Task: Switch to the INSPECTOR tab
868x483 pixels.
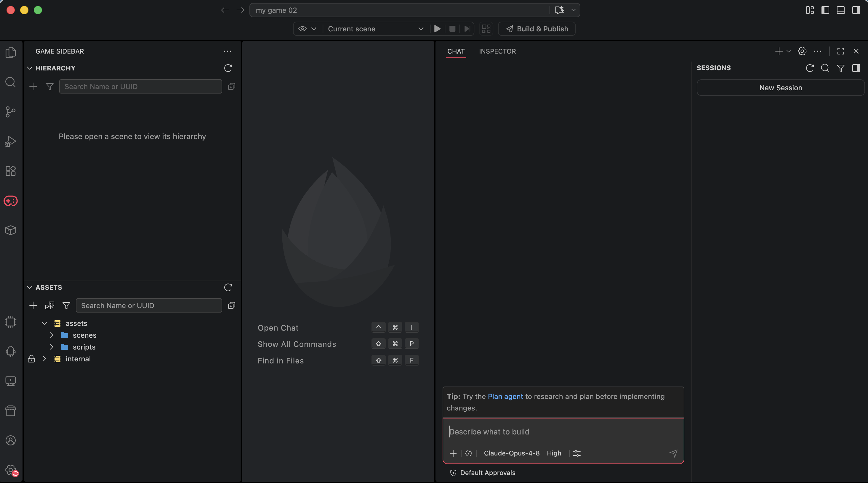Action: coord(497,51)
